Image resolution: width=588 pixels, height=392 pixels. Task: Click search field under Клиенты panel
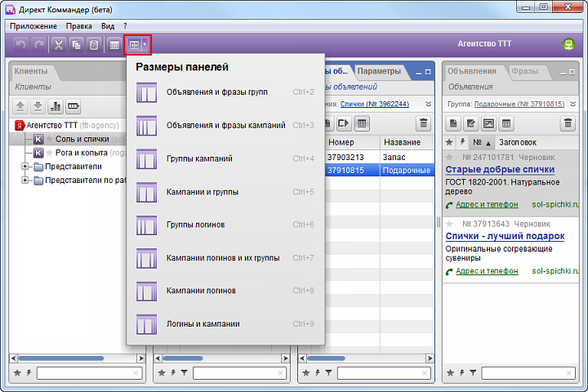click(89, 373)
